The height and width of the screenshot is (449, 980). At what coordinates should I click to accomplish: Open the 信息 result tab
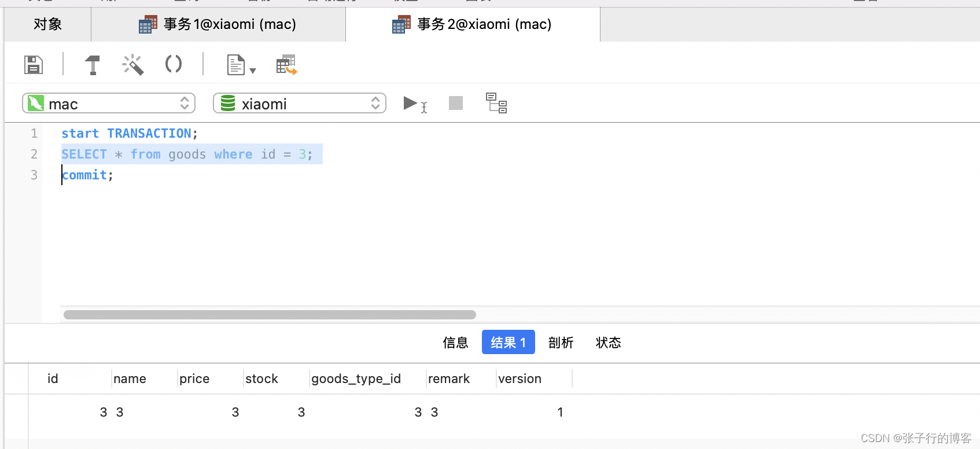455,343
